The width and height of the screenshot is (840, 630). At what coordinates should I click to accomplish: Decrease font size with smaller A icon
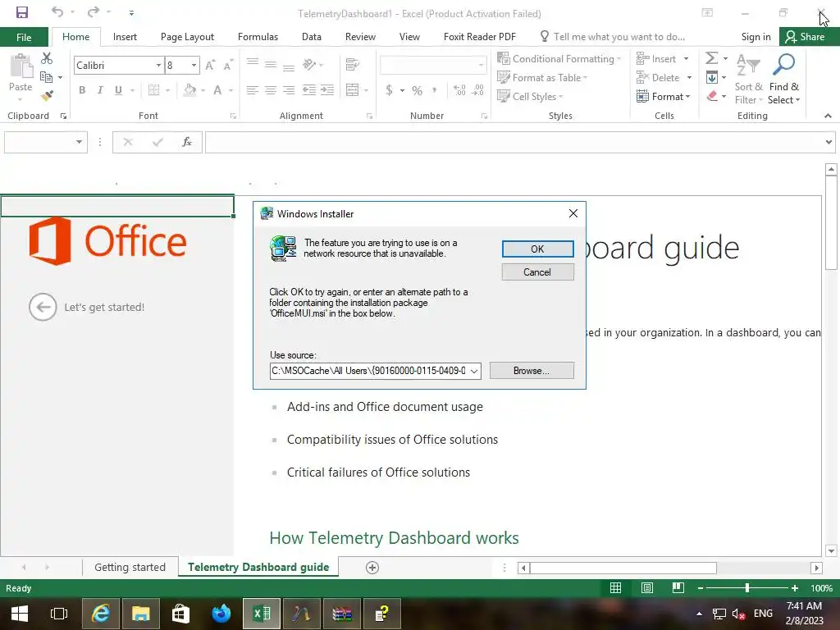click(x=228, y=66)
